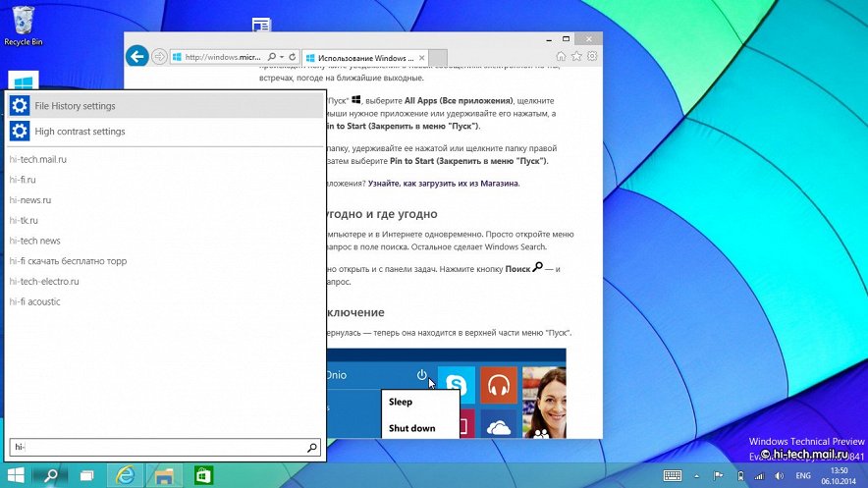Select File History settings search result
The width and height of the screenshot is (868, 488).
click(75, 106)
